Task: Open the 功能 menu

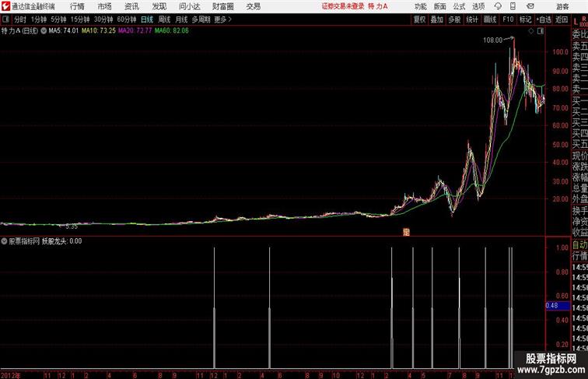Action: pos(420,6)
